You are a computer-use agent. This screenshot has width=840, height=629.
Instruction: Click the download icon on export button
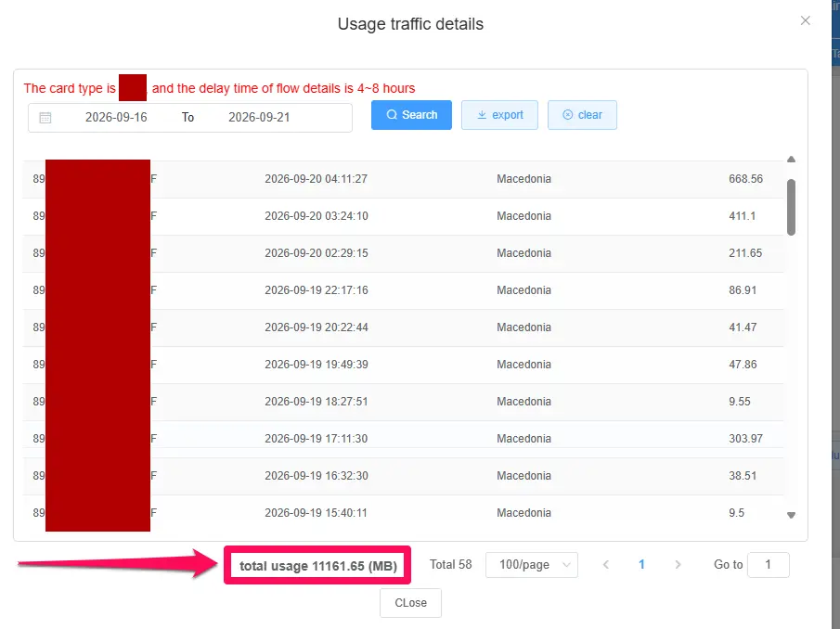(482, 115)
